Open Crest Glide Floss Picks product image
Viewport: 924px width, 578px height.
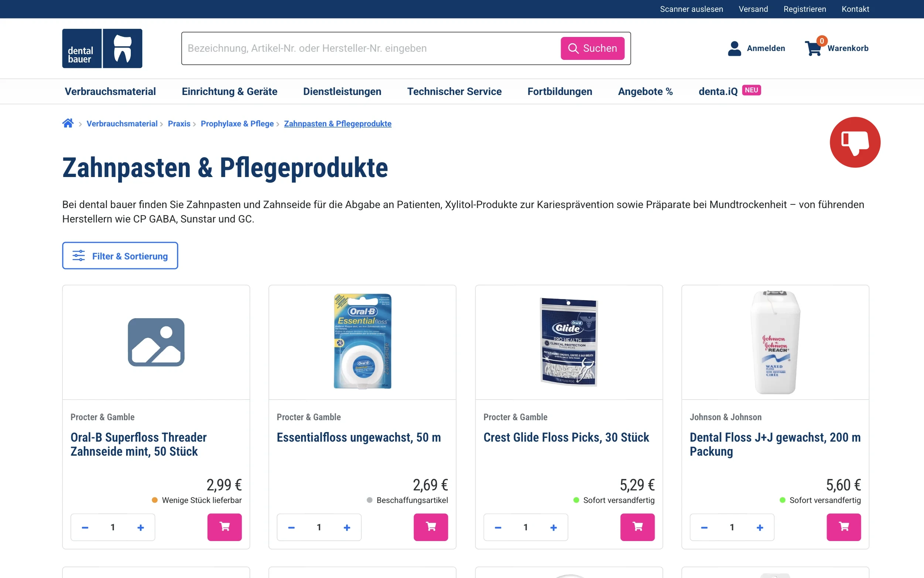click(x=569, y=341)
